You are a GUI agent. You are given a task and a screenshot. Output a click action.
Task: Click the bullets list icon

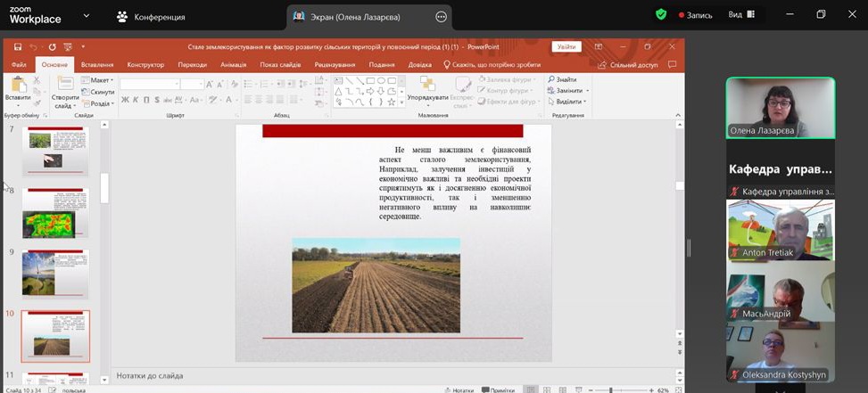pyautogui.click(x=248, y=84)
